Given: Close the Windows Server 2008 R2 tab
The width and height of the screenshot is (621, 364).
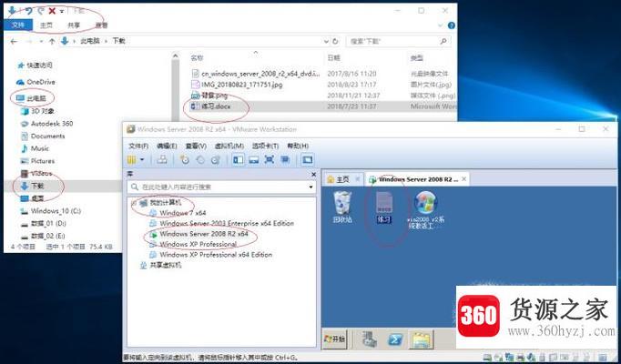Looking at the screenshot, I should pos(464,179).
